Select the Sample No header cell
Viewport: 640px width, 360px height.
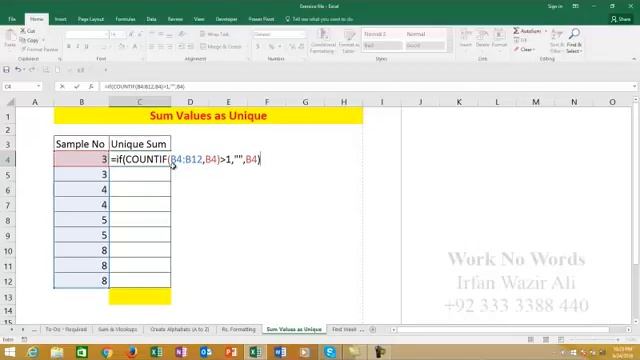pyautogui.click(x=81, y=144)
